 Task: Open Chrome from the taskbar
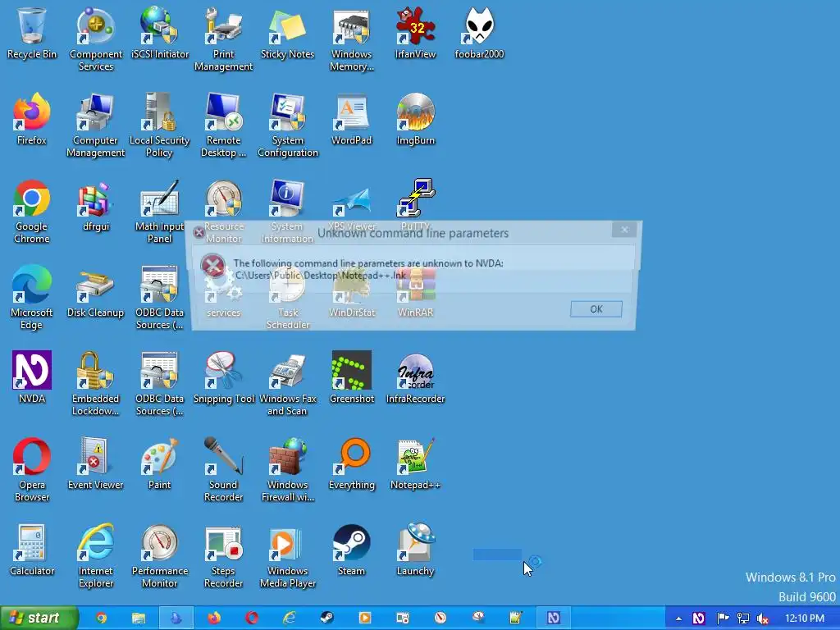[100, 619]
